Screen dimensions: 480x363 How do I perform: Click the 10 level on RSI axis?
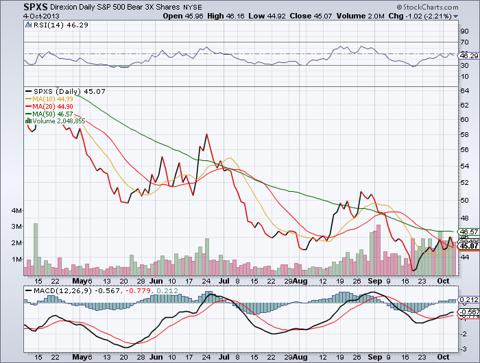(465, 77)
